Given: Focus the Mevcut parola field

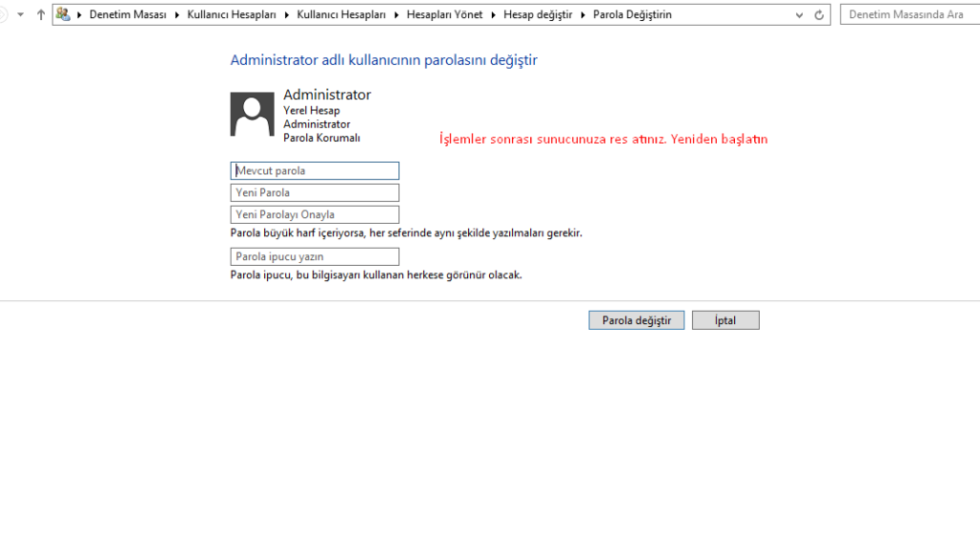Looking at the screenshot, I should click(314, 170).
